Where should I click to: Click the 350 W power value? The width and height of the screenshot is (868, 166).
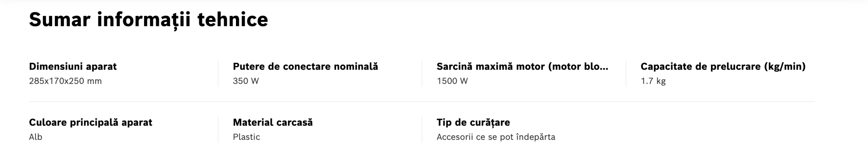[x=245, y=81]
